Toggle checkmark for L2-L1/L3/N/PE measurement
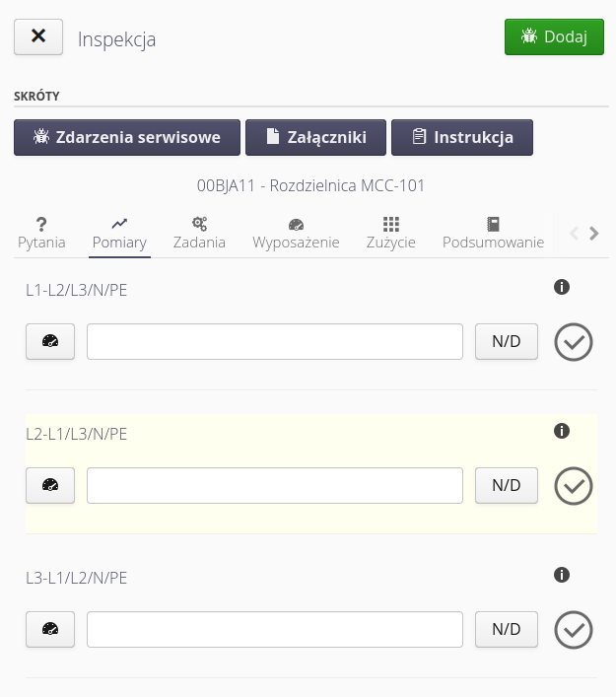616x697 pixels. click(574, 486)
